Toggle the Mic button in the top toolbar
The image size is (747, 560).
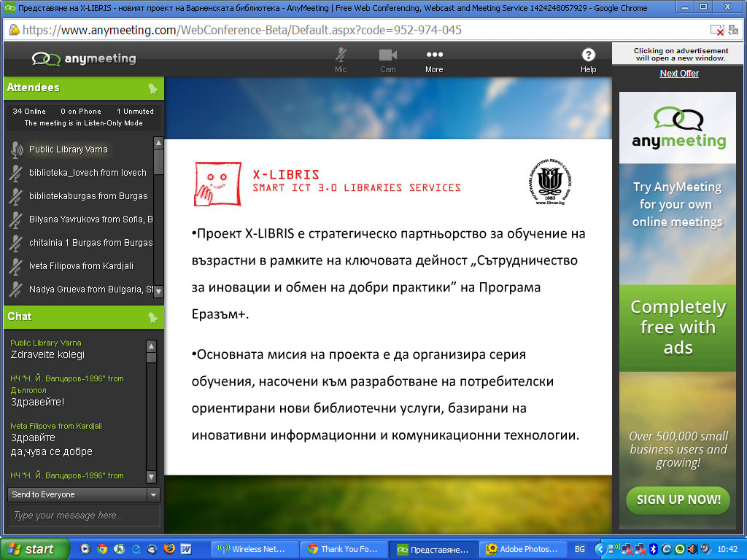(x=341, y=61)
